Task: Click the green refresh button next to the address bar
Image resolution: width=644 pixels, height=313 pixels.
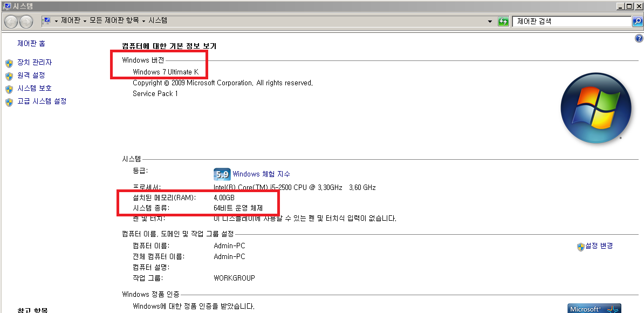Action: tap(503, 22)
